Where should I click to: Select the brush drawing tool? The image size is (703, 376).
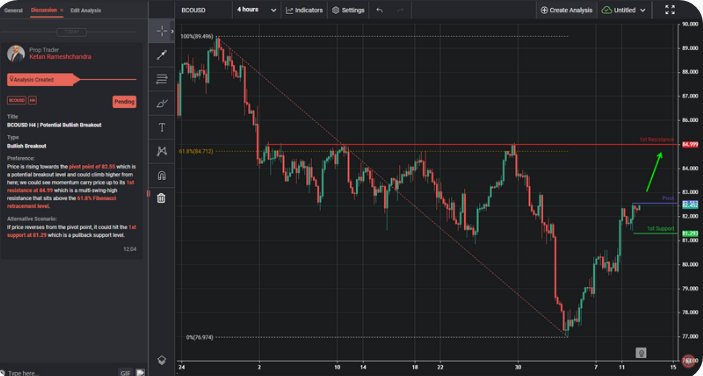pos(161,104)
